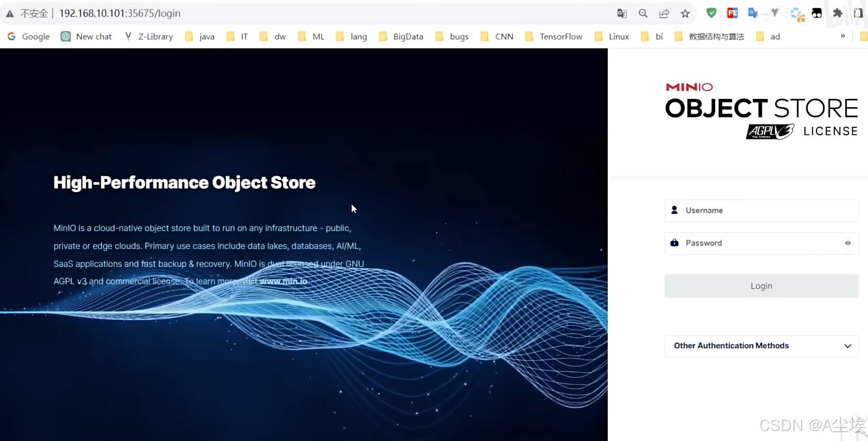Click the translate page icon in address bar
Viewport: 868px width, 441px height.
(x=622, y=14)
